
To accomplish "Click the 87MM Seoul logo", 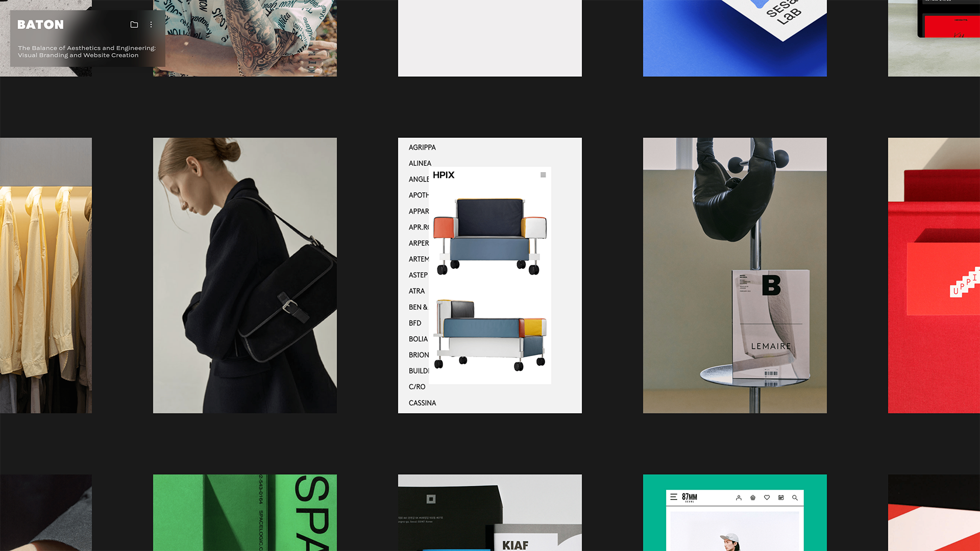I will (x=690, y=497).
